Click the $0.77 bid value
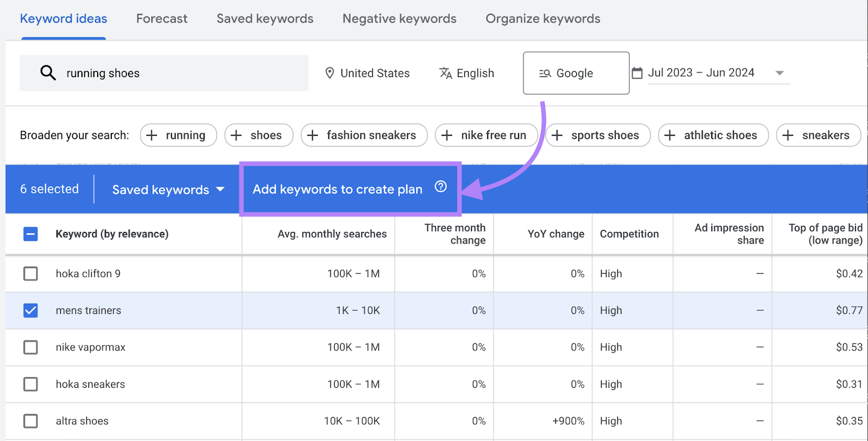The image size is (868, 441). [849, 311]
